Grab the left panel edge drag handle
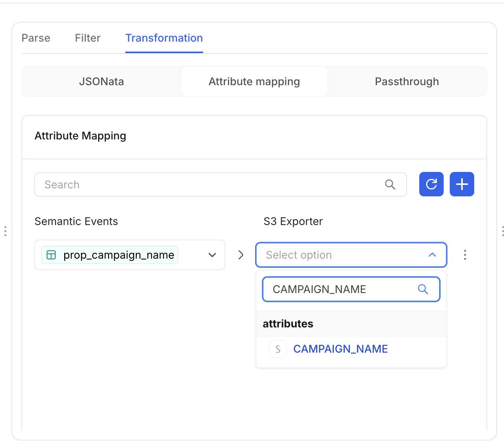This screenshot has width=504, height=447. pyautogui.click(x=5, y=231)
